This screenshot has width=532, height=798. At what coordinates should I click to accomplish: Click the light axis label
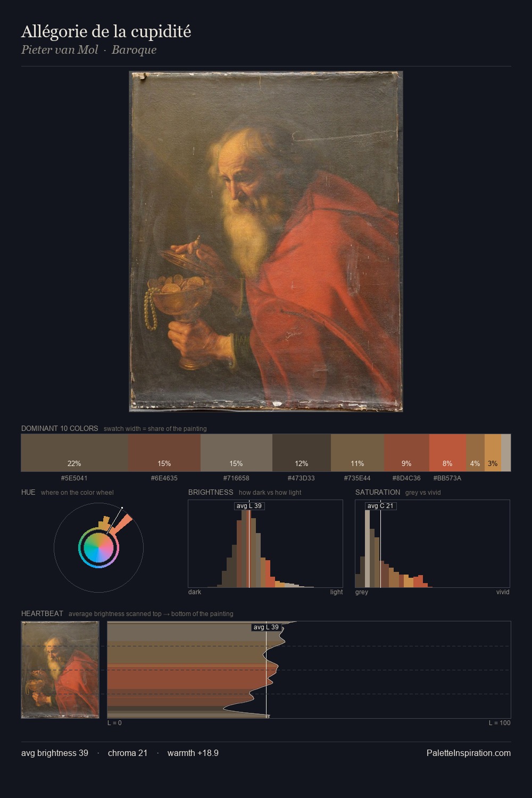coord(336,592)
